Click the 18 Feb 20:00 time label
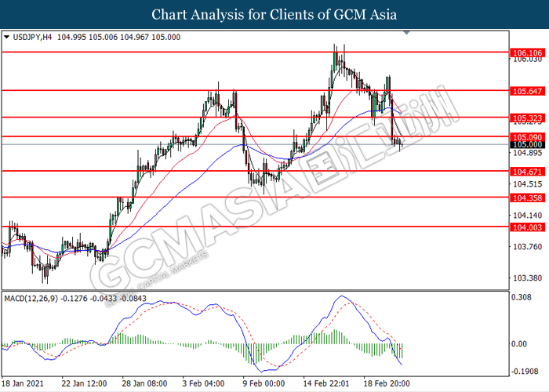This screenshot has width=549, height=392. pyautogui.click(x=387, y=383)
